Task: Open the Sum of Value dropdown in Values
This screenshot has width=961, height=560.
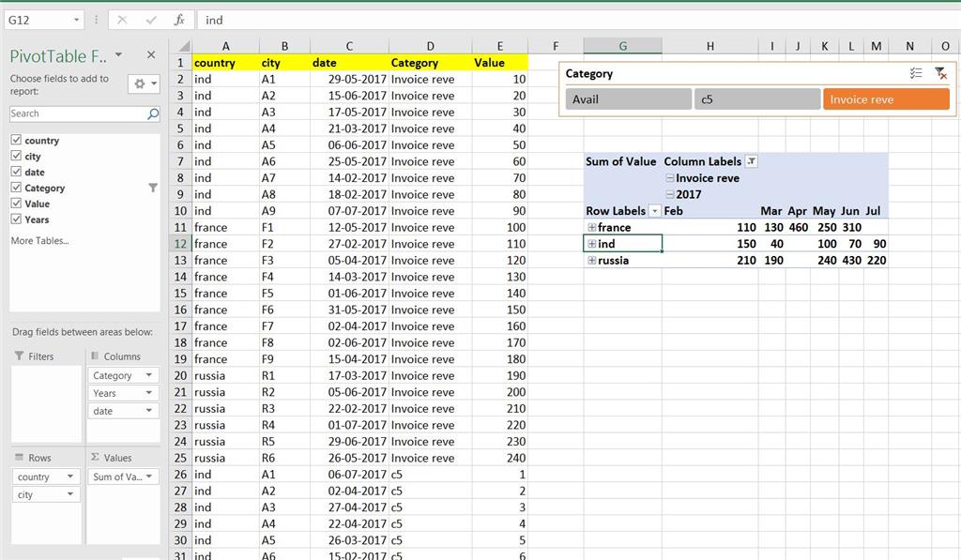Action: click(x=149, y=477)
